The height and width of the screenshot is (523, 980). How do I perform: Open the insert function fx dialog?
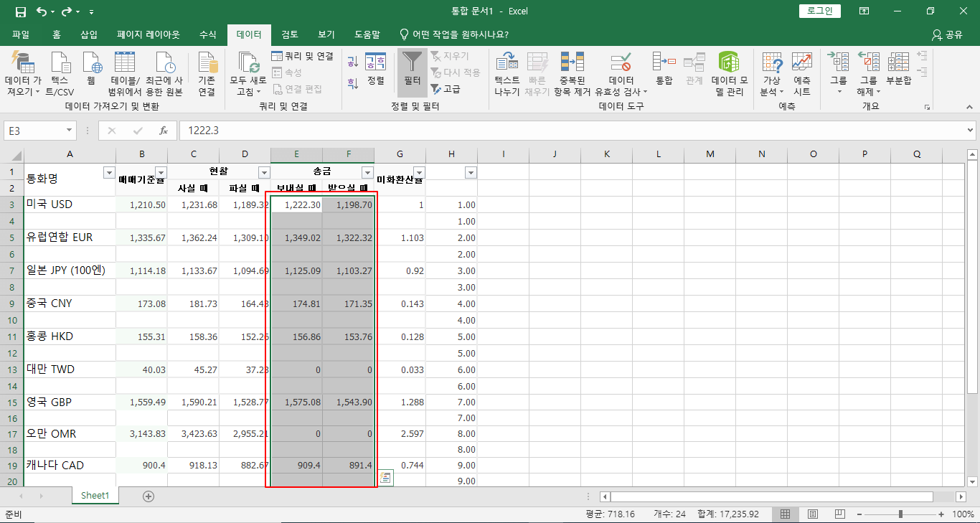[164, 131]
